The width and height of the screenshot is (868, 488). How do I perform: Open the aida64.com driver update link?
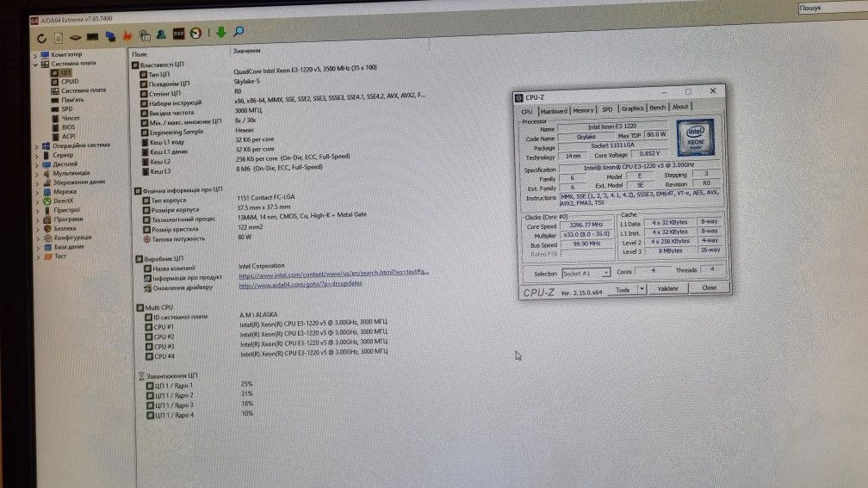point(300,284)
